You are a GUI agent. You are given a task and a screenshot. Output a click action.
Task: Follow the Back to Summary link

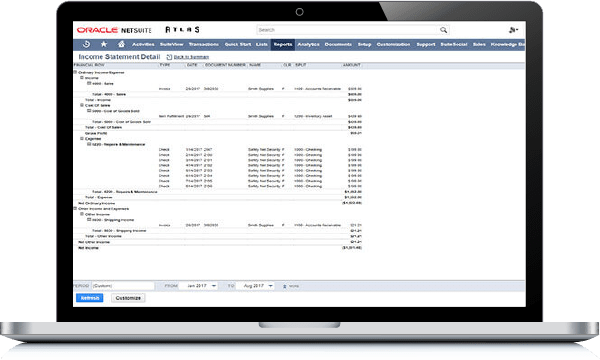(x=191, y=57)
